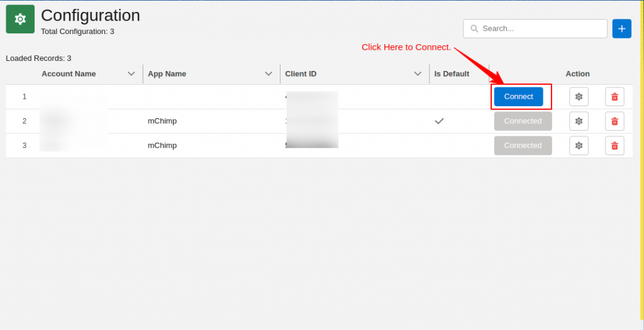Click the Is Default column header
The height and width of the screenshot is (330, 644).
pos(452,74)
